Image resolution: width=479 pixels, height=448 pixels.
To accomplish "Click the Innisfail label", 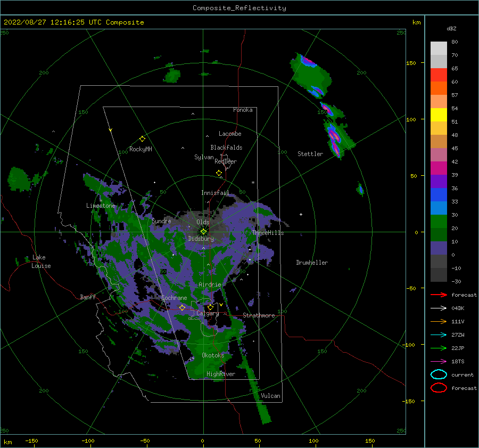I will tap(215, 193).
